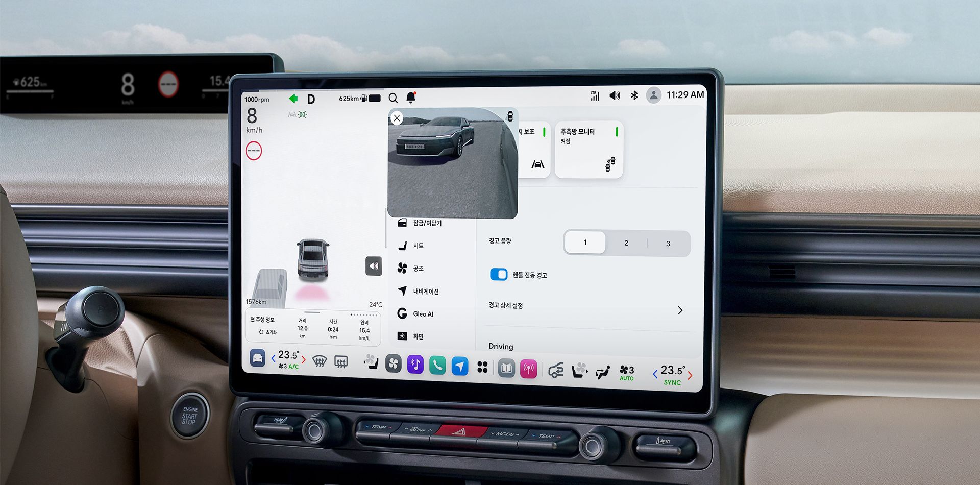Tap the speaker volume icon in status bar
980x485 pixels.
(615, 95)
